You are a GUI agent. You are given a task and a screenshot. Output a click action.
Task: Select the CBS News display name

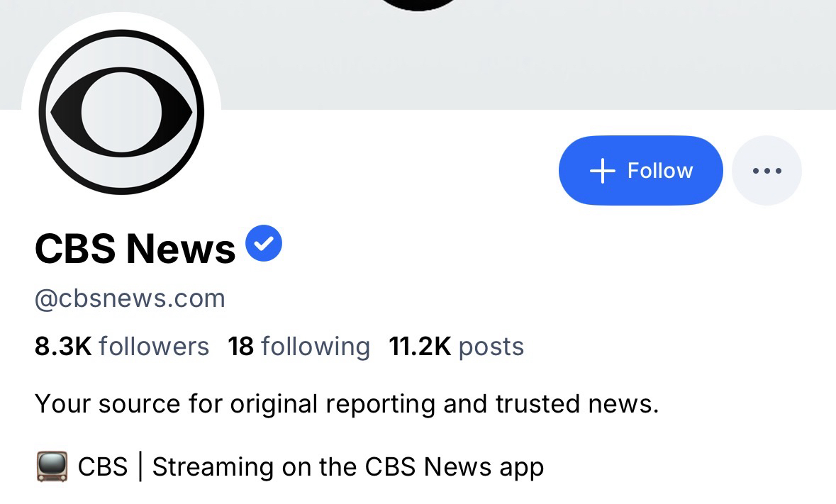(x=135, y=248)
